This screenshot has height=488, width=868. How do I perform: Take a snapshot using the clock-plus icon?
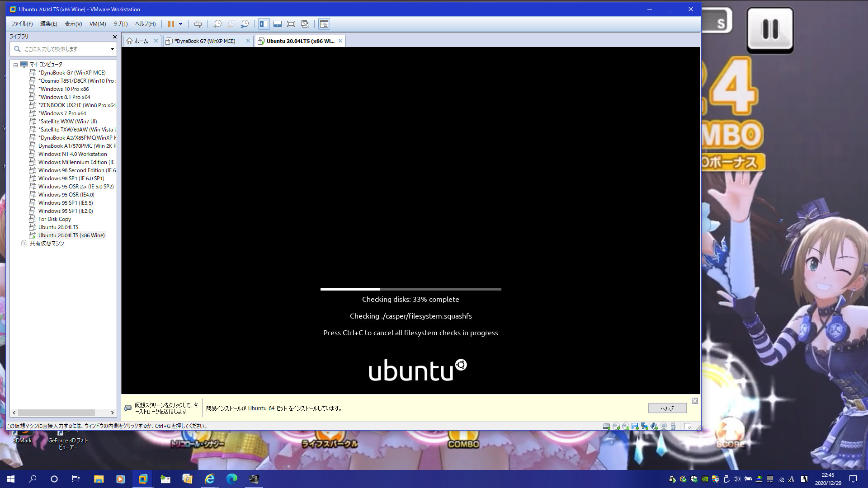[217, 24]
